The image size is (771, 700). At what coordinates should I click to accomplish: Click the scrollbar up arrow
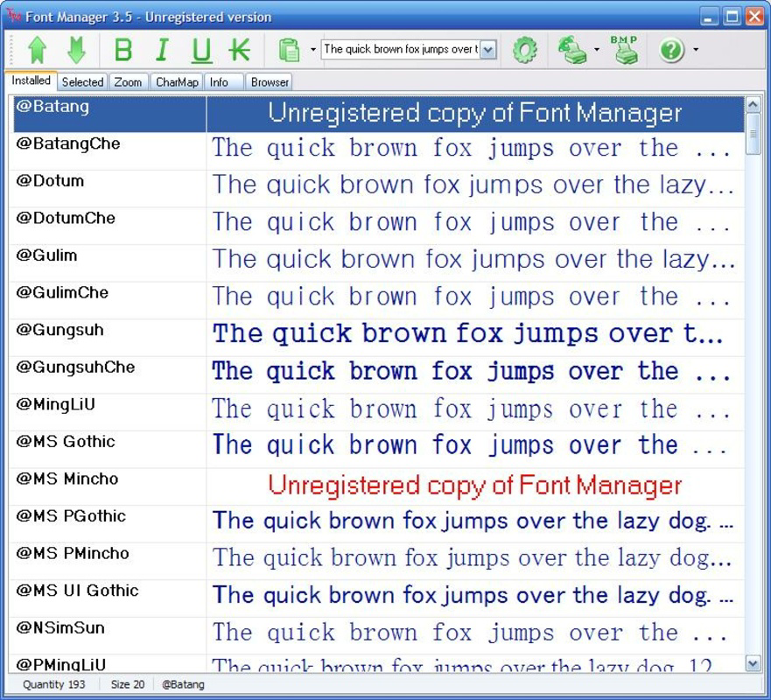pos(753,104)
